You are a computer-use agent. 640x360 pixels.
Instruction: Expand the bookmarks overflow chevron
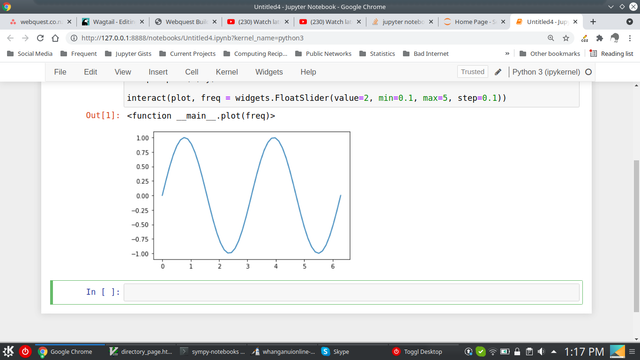point(507,53)
